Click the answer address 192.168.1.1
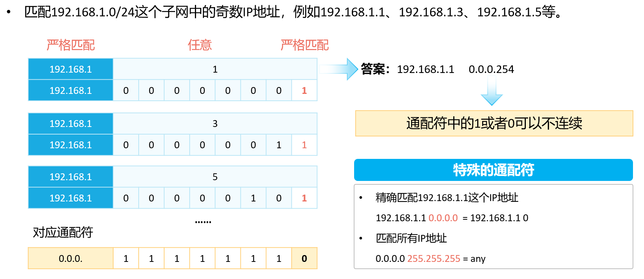 [426, 69]
